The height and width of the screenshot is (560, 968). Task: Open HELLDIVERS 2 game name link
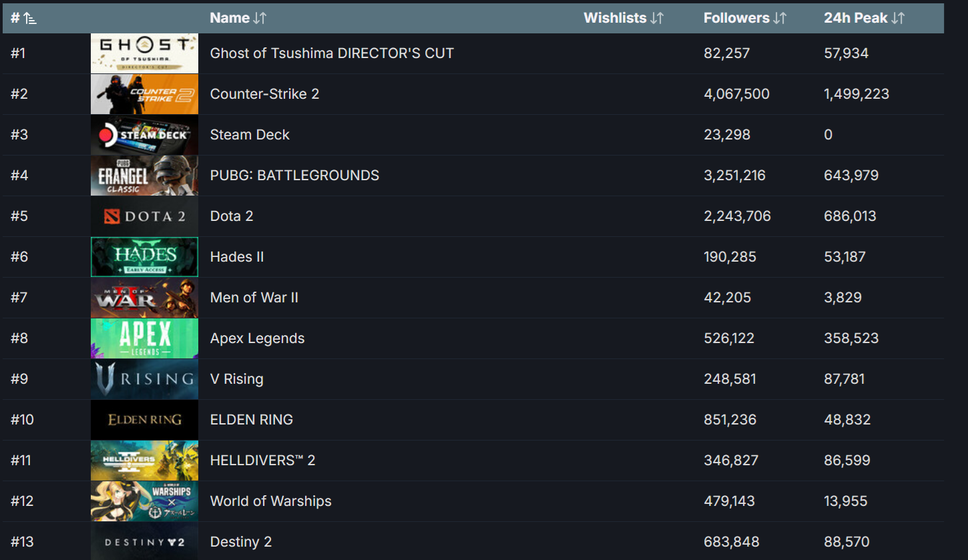262,461
